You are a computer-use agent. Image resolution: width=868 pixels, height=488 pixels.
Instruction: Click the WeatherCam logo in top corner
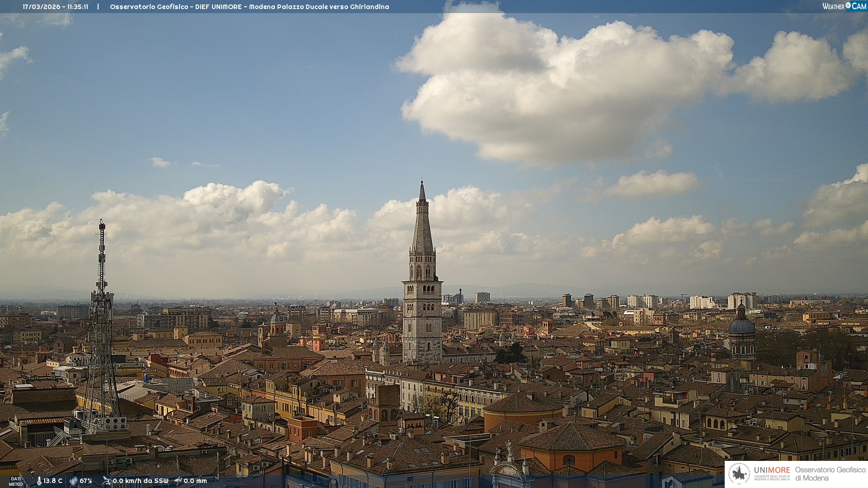point(844,6)
